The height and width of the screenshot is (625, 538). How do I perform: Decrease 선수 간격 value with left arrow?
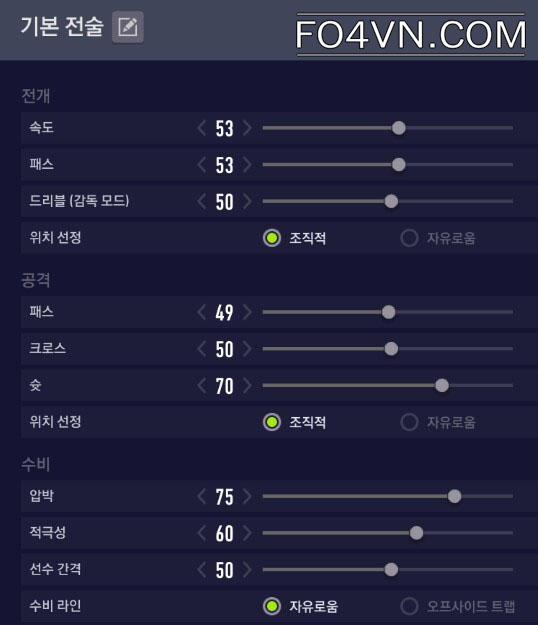(202, 570)
